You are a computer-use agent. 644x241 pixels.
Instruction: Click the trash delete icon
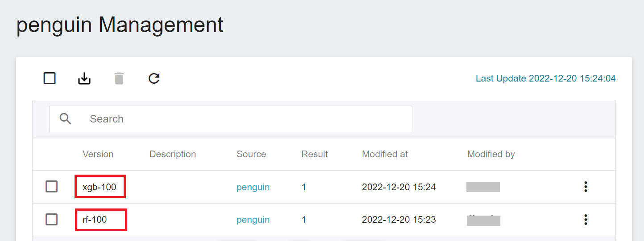[119, 79]
